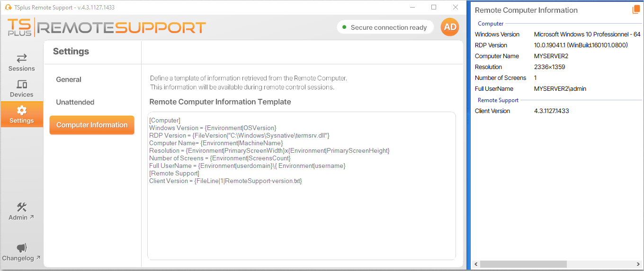
Task: Click the RDP Version label in panel
Action: tap(491, 45)
